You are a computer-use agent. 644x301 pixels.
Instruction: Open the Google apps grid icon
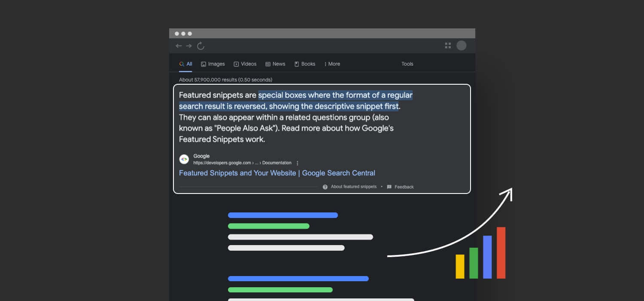(x=448, y=46)
